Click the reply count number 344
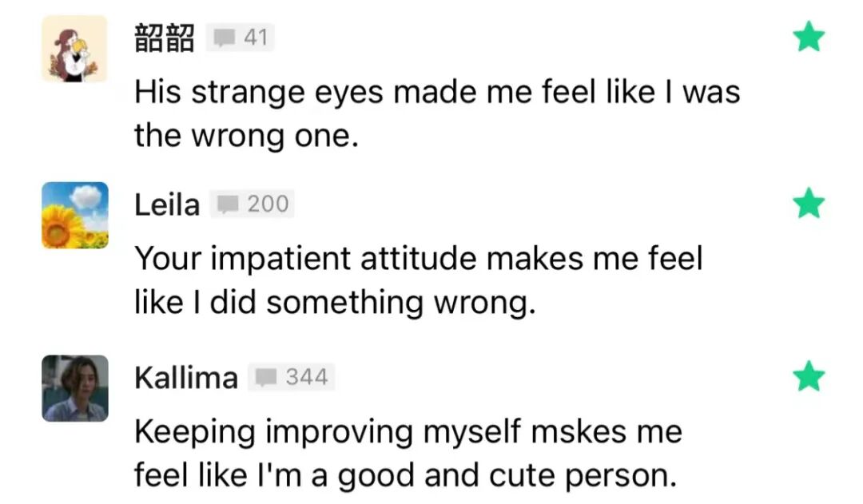Screen dimensions: 863x504 [307, 377]
